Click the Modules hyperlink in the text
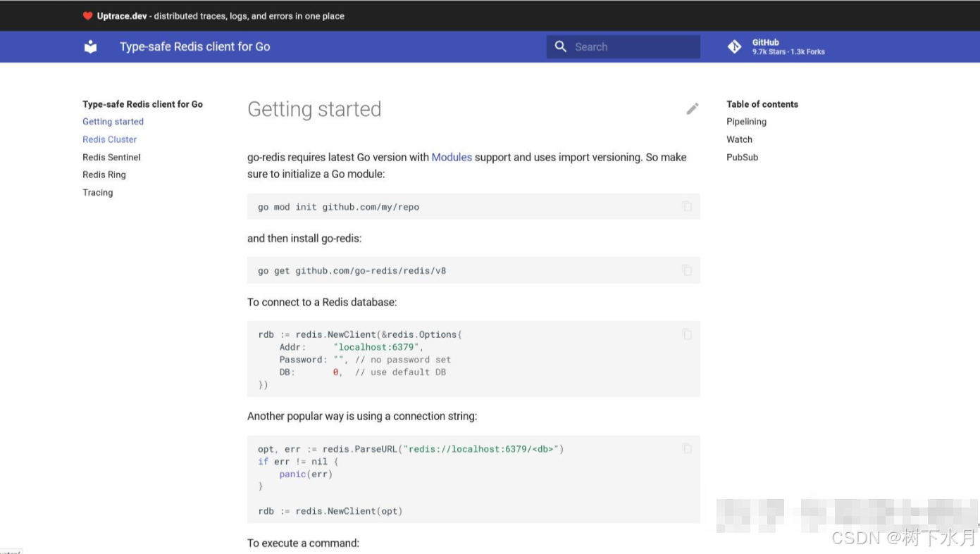980x554 pixels. 452,157
